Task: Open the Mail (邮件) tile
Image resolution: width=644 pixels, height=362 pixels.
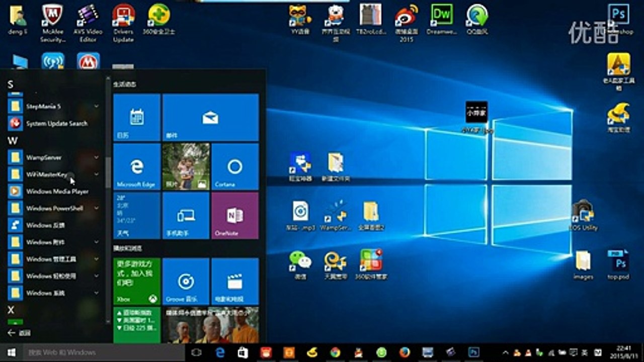Action: [x=210, y=117]
